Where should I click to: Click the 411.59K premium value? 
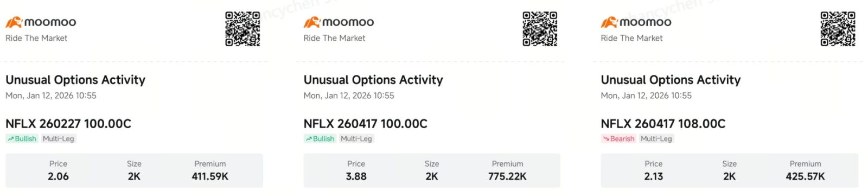210,176
